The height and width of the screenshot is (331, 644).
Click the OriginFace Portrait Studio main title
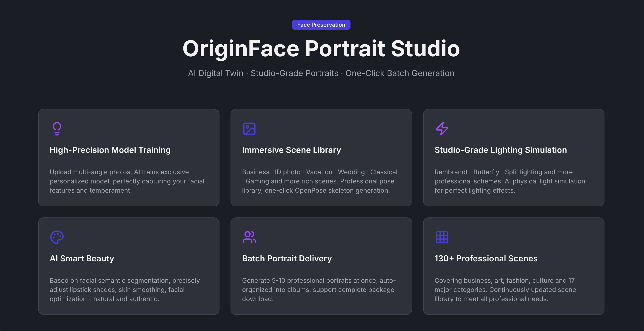(x=321, y=49)
